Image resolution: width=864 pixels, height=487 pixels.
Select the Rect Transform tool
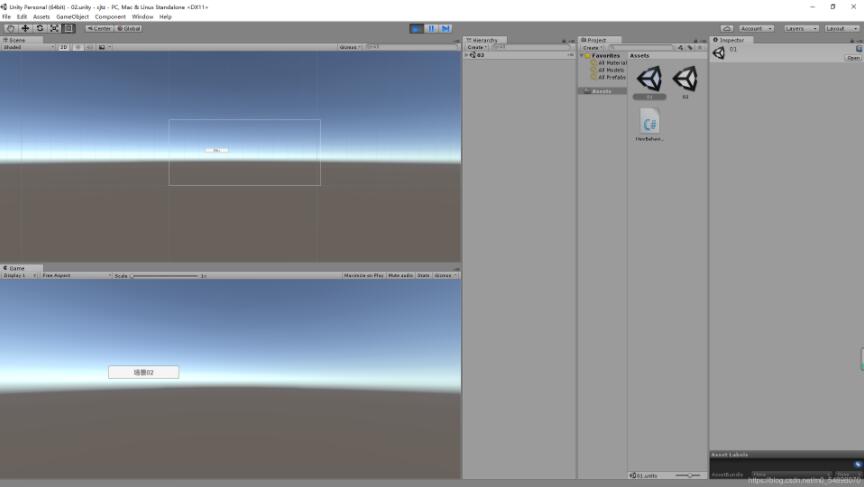click(68, 28)
